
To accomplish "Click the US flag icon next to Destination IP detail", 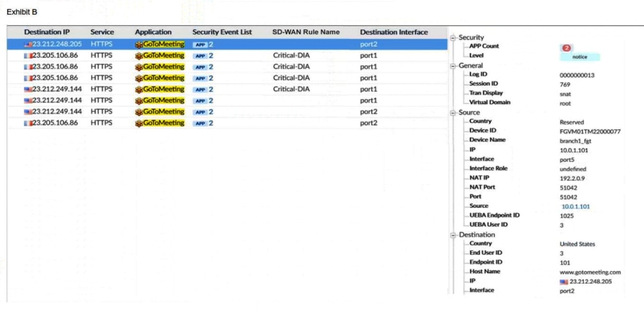I will (564, 282).
